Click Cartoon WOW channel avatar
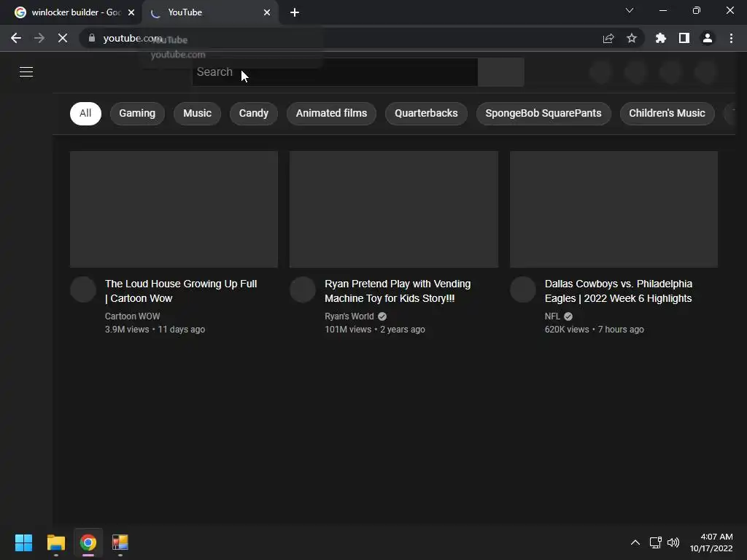This screenshot has height=560, width=747. pyautogui.click(x=83, y=289)
